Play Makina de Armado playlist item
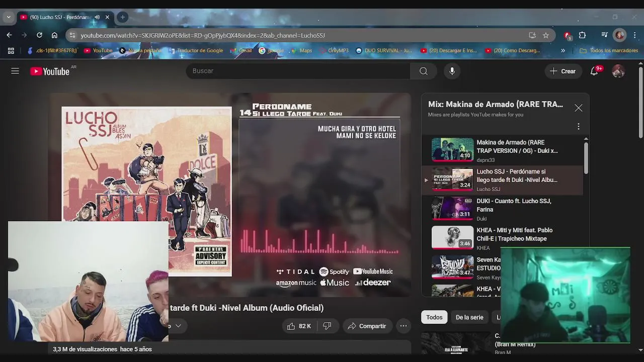 click(503, 150)
